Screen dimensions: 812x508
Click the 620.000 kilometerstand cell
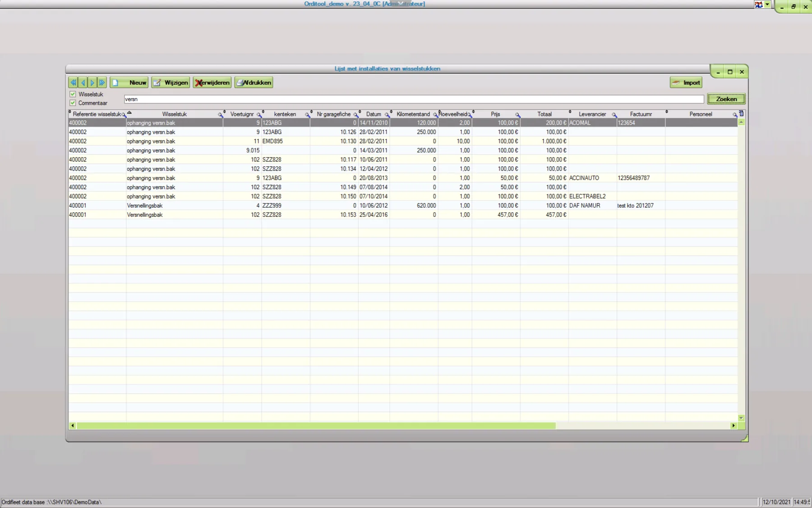pos(414,205)
